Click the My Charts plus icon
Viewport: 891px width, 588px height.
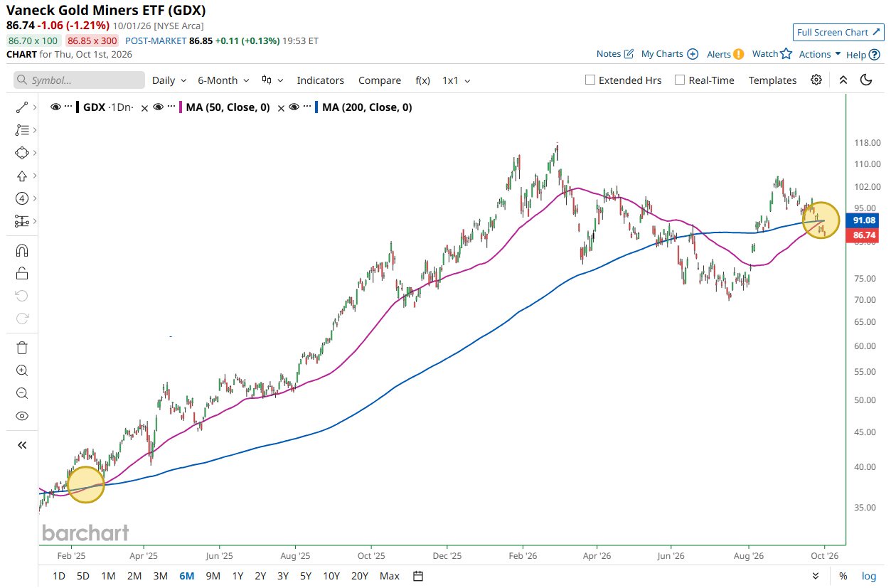pos(693,54)
